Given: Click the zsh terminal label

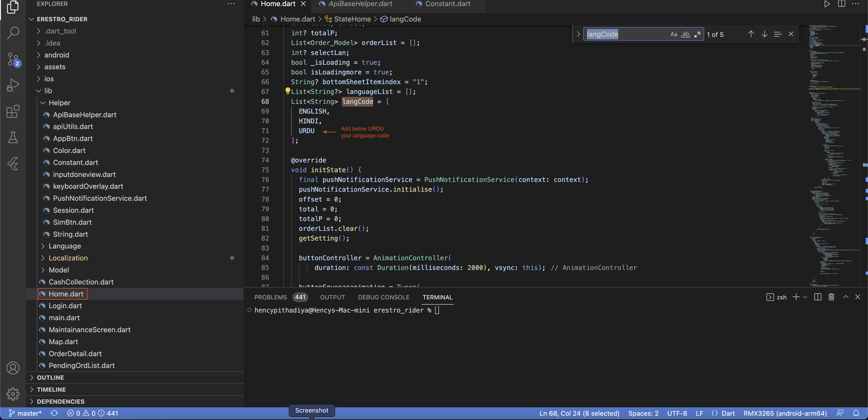Looking at the screenshot, I should coord(776,297).
